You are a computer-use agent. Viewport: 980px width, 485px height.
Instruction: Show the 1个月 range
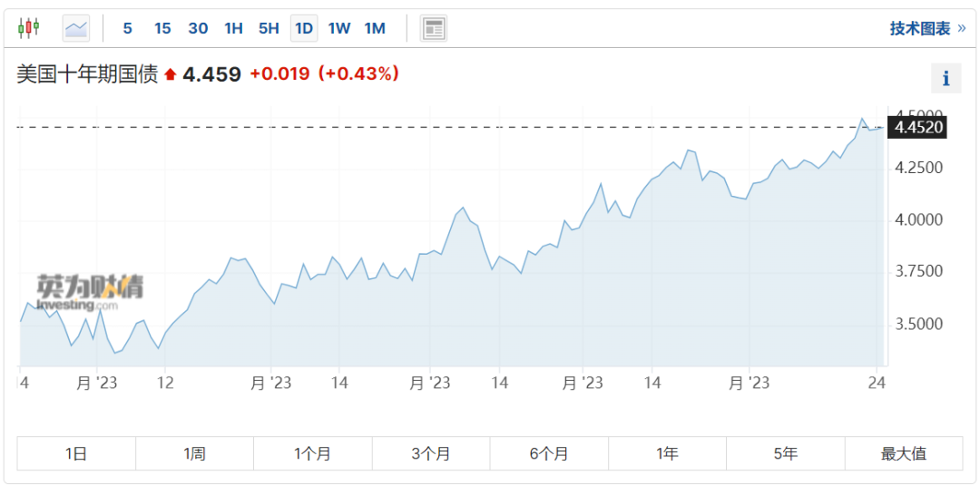[x=312, y=453]
